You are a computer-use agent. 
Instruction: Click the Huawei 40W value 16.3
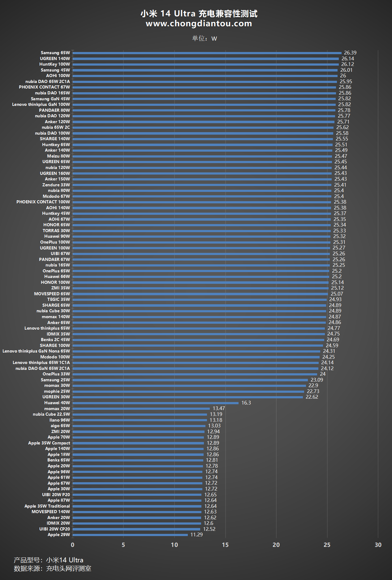(x=246, y=403)
